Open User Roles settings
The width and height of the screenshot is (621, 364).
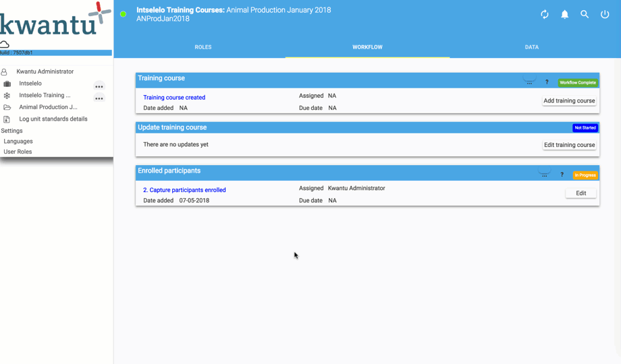pos(18,152)
